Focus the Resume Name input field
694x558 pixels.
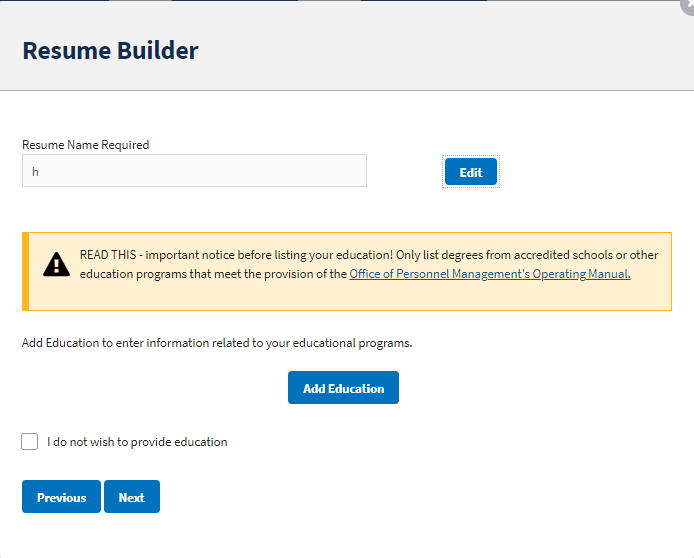click(194, 171)
